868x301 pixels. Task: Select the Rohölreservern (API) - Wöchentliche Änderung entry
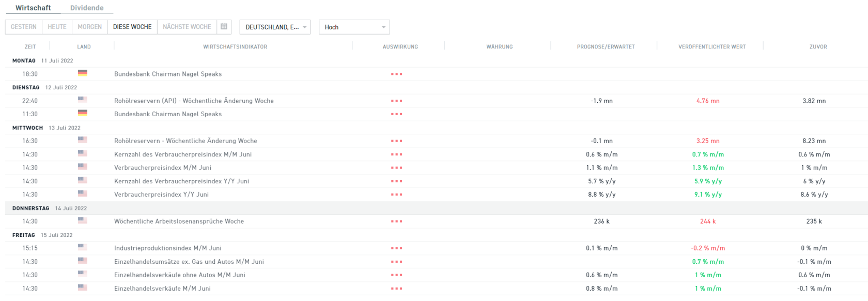(194, 101)
